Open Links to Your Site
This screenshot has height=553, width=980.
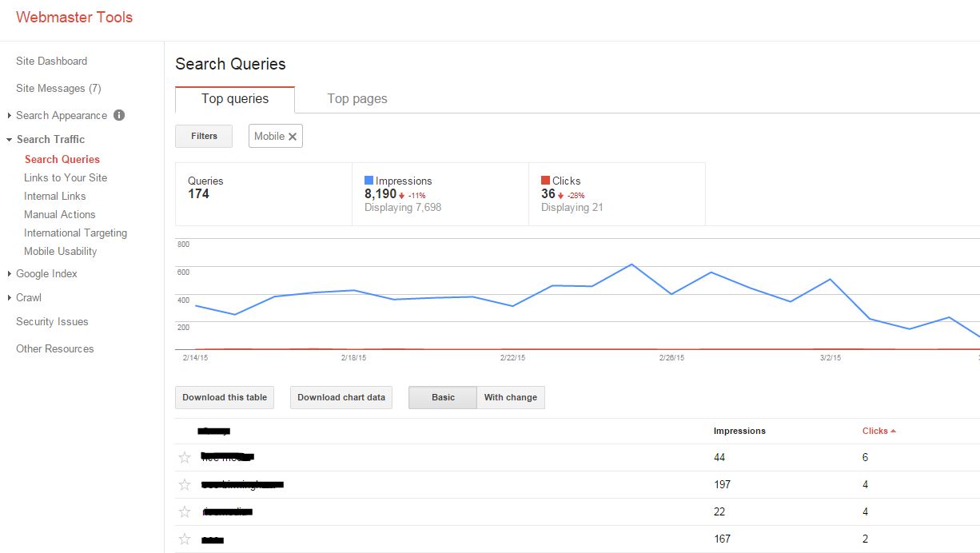[x=66, y=177]
